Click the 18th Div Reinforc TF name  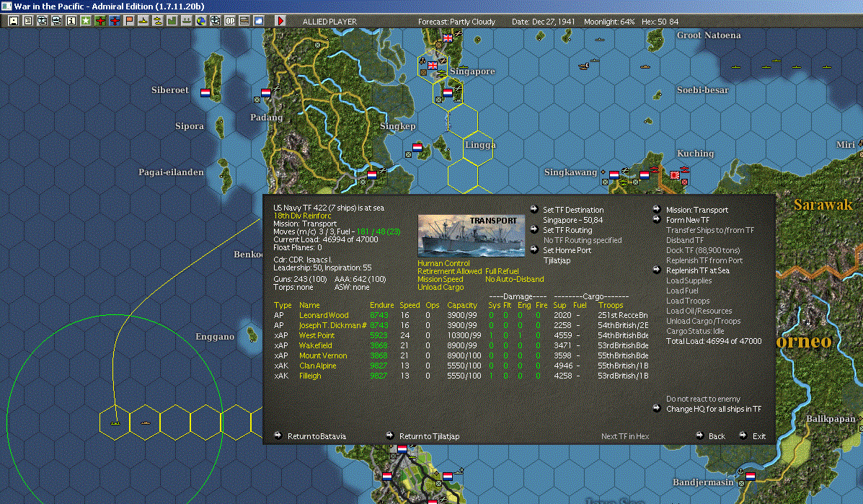point(302,216)
